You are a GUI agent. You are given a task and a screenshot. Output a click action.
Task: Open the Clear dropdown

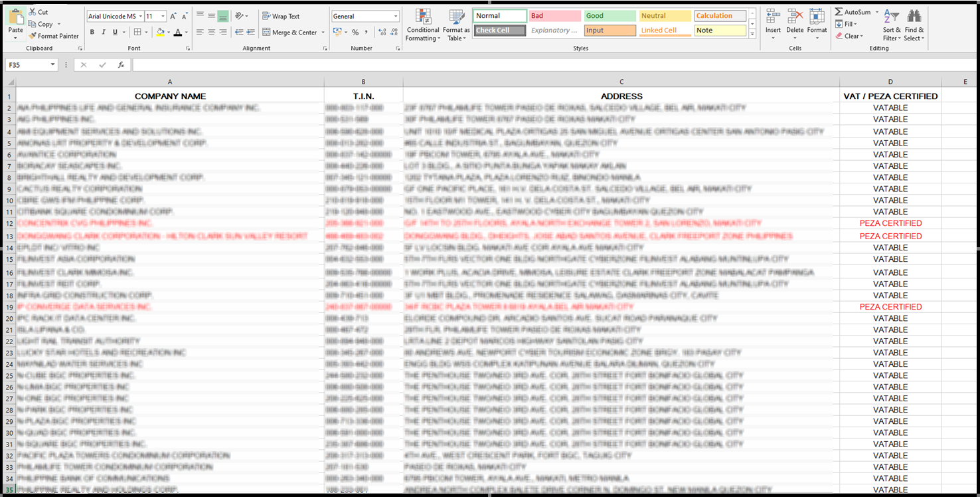(849, 36)
